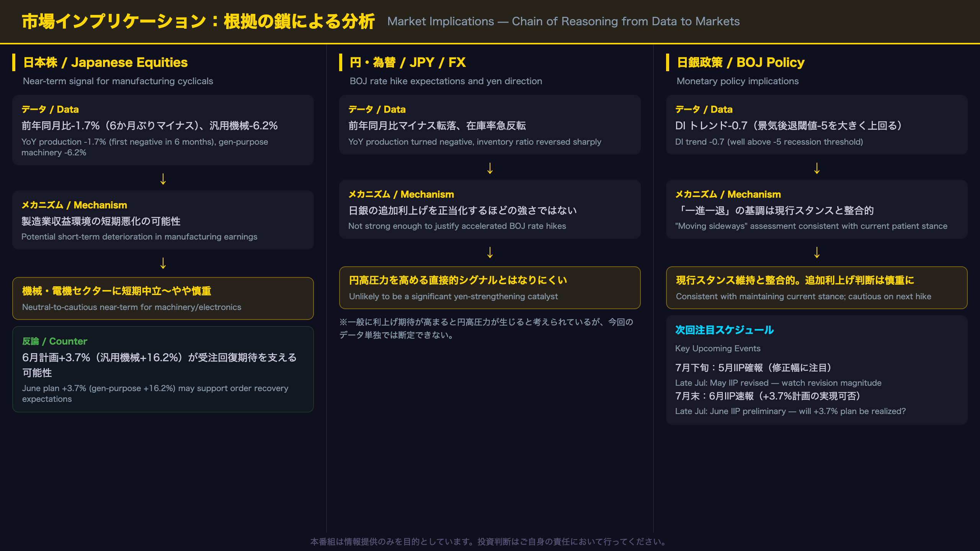Select the maintaining current stance conclusion box
The height and width of the screenshot is (551, 980).
[817, 288]
